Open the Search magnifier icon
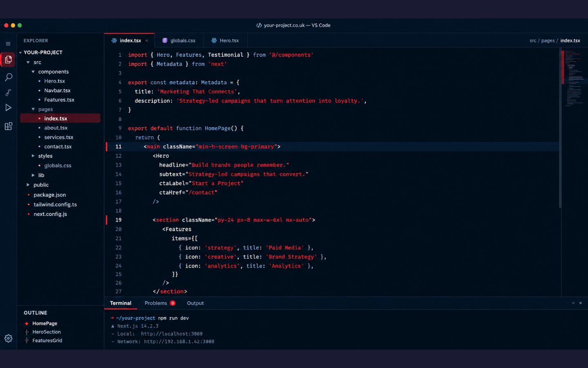588x368 pixels. (x=8, y=77)
